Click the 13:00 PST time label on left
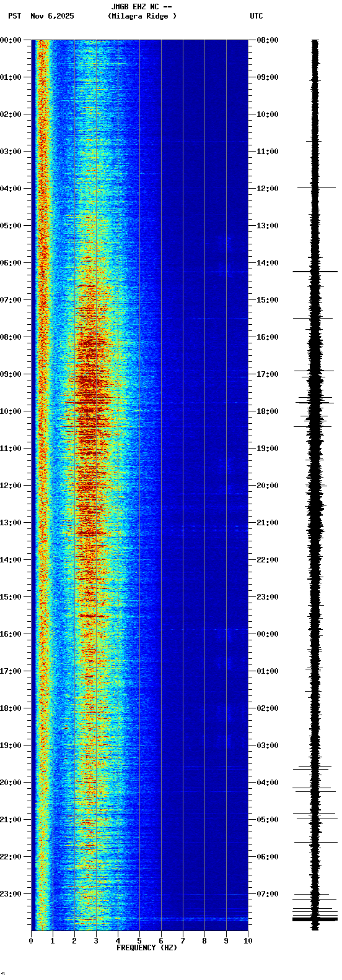The image size is (342, 980). click(11, 523)
